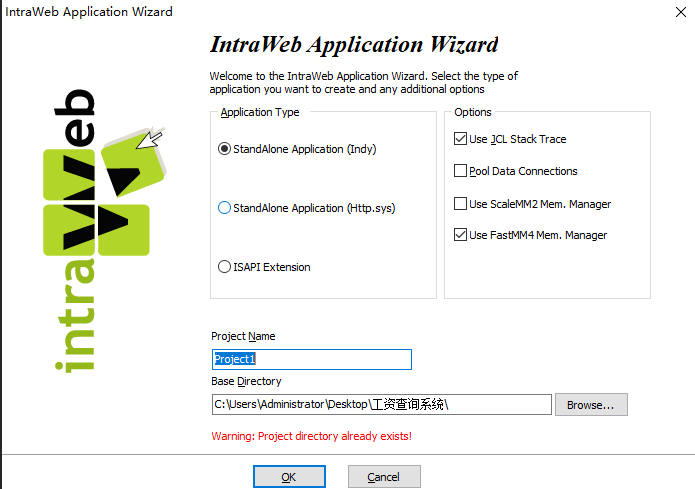Viewport: 695px width, 489px height.
Task: Click the Base Directory label
Action: coord(246,381)
